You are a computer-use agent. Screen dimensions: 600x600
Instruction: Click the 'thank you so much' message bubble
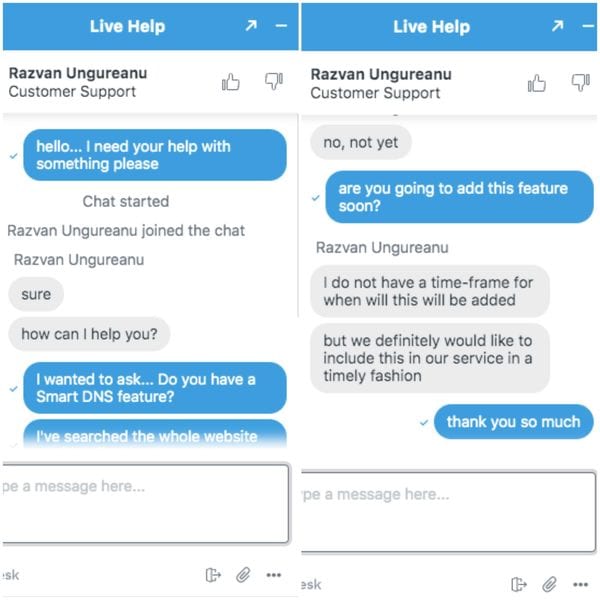point(514,422)
